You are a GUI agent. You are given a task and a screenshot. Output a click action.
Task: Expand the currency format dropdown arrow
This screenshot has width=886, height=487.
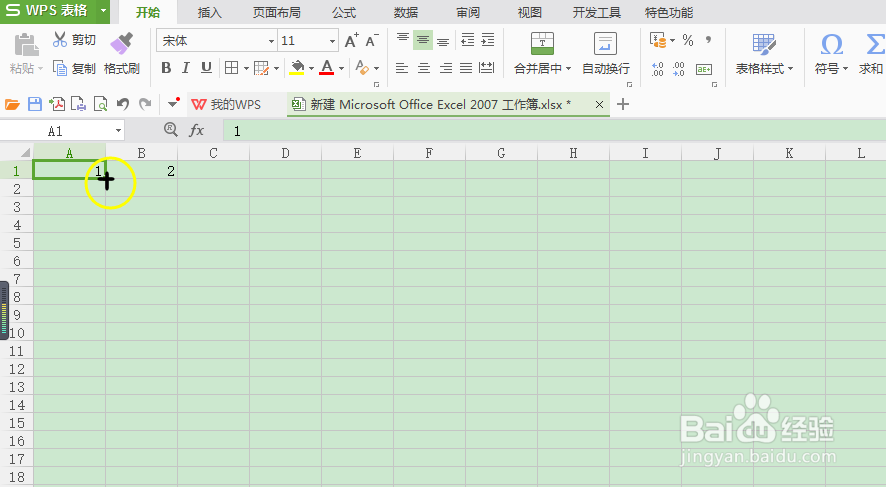[672, 41]
